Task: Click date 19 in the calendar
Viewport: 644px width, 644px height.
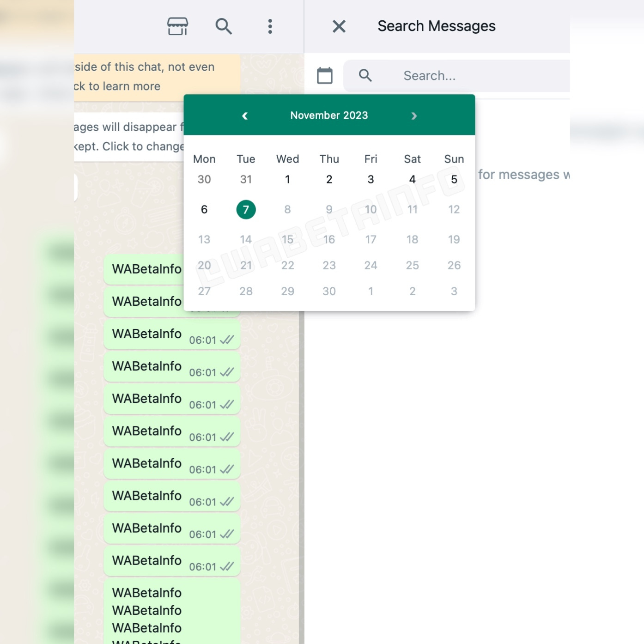Action: (x=454, y=239)
